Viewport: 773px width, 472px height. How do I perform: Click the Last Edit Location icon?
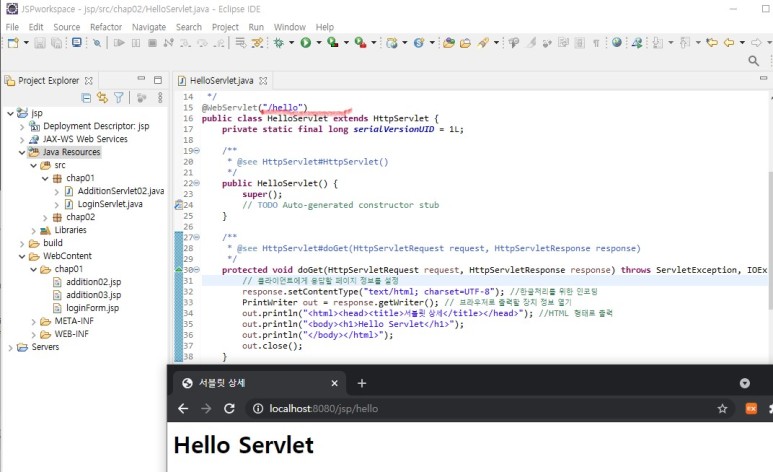click(x=711, y=43)
